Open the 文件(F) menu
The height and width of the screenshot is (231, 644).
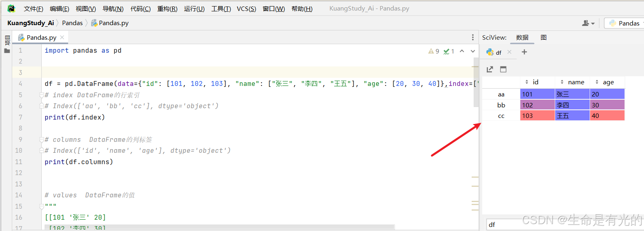pos(33,9)
